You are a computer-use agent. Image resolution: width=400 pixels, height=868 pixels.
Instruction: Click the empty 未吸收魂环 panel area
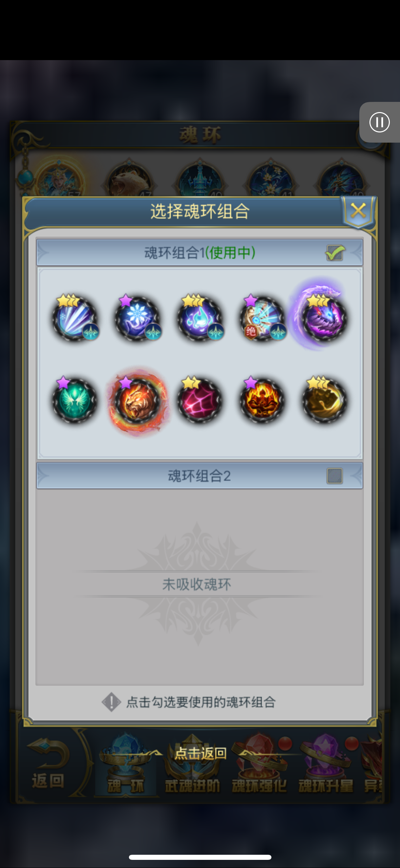(199, 587)
